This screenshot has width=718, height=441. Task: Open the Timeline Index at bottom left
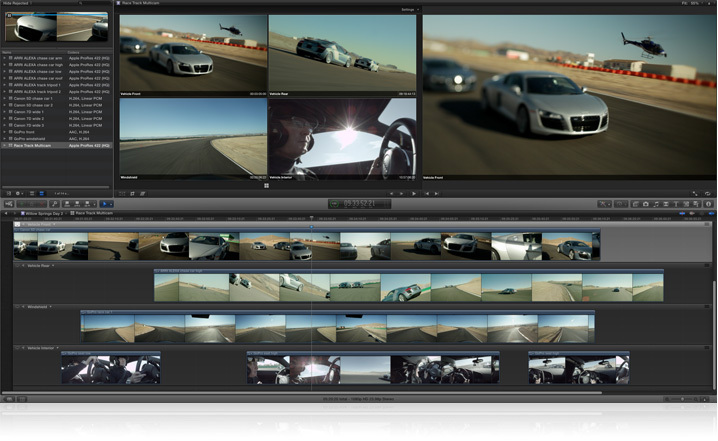click(x=9, y=399)
